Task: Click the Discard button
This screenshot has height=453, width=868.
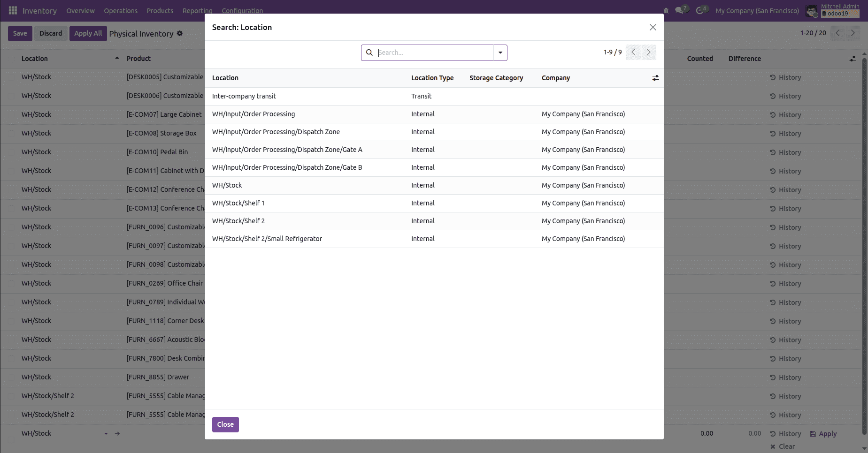Action: [x=51, y=33]
